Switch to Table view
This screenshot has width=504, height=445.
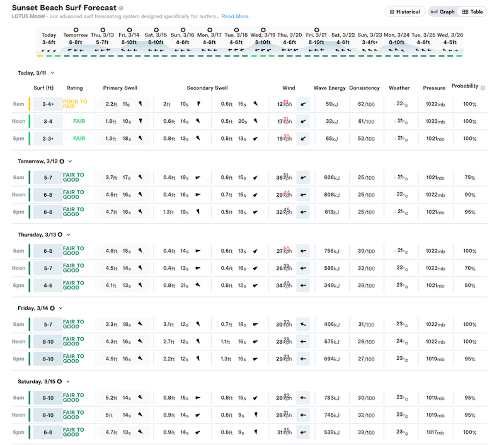pyautogui.click(x=472, y=12)
